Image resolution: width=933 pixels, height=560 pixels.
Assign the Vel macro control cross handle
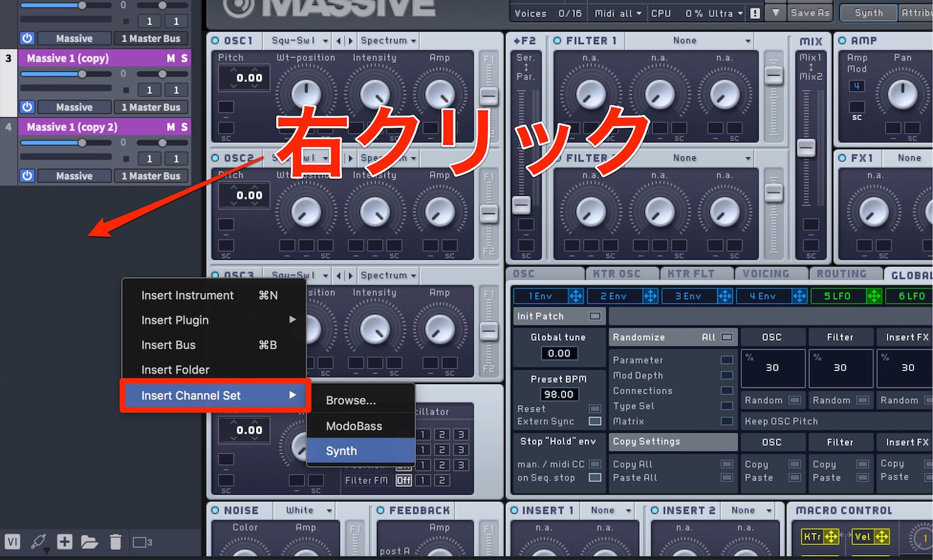pyautogui.click(x=881, y=537)
